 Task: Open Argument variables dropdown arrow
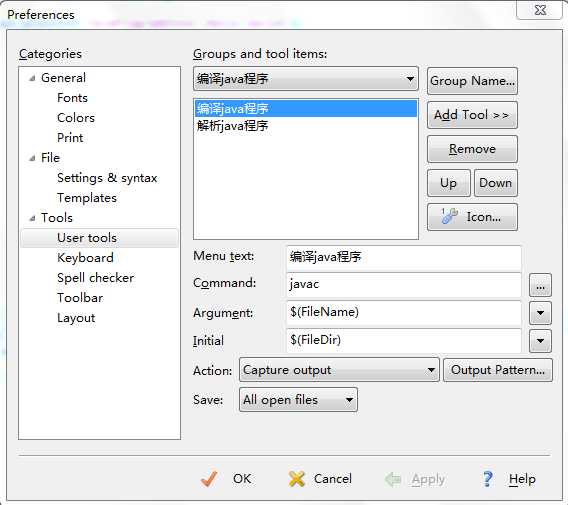(x=540, y=313)
